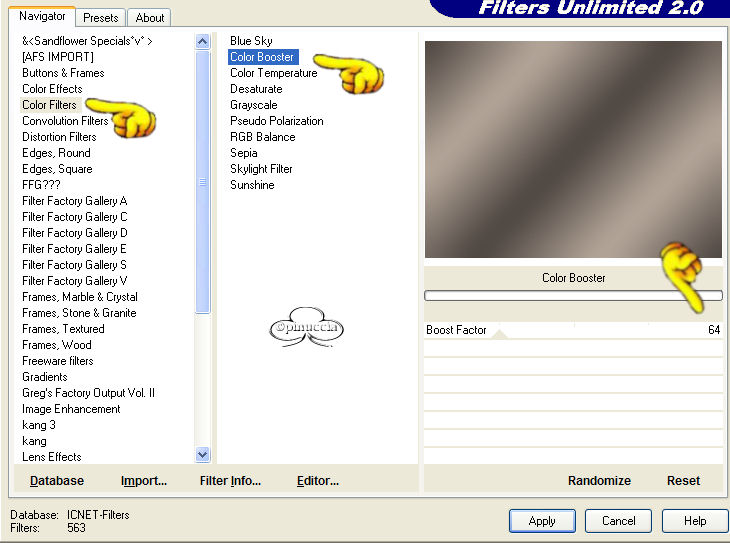Select Edges, Round category
The width and height of the screenshot is (730, 543).
(56, 153)
